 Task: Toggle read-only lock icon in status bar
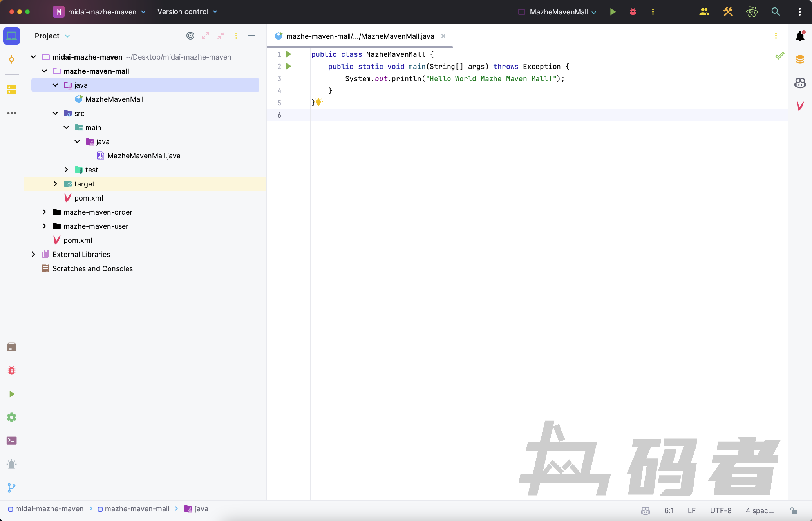pyautogui.click(x=793, y=510)
